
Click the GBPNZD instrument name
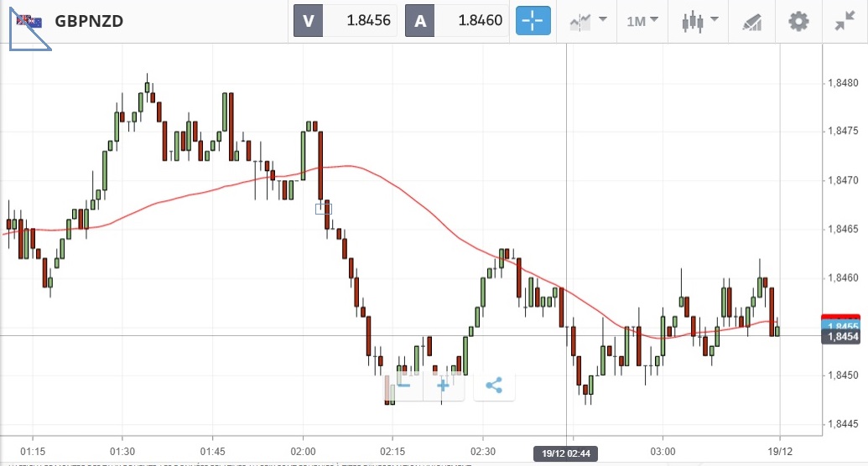(89, 21)
